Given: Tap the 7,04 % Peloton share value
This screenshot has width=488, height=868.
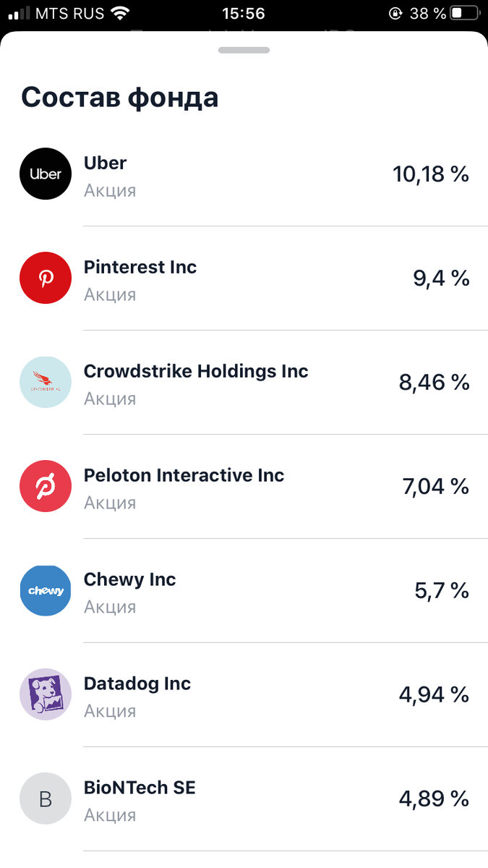Looking at the screenshot, I should pyautogui.click(x=435, y=487).
